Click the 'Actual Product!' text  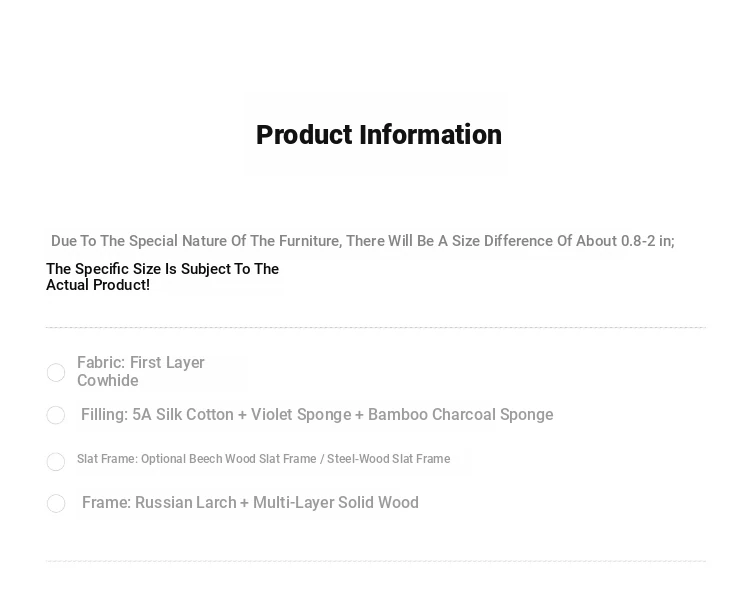98,285
